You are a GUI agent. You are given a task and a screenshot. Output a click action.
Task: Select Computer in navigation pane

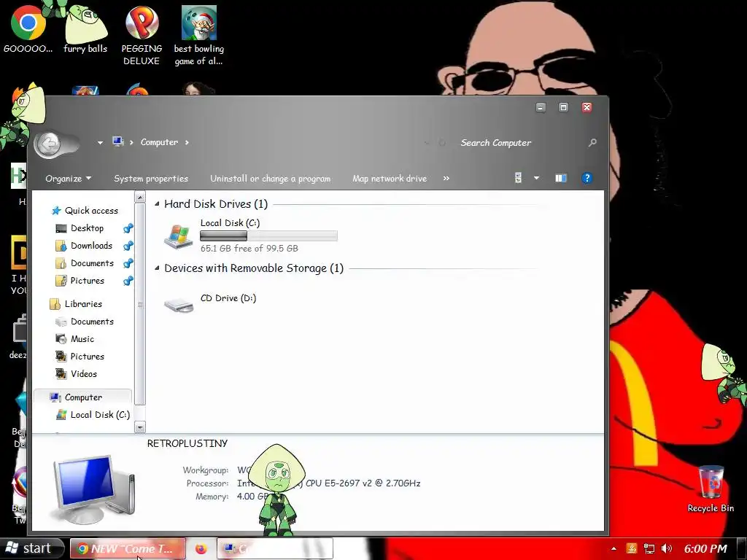coord(83,397)
